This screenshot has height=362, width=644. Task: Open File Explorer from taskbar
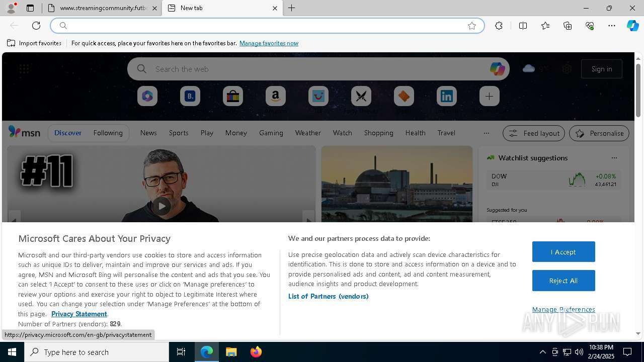[231, 352]
